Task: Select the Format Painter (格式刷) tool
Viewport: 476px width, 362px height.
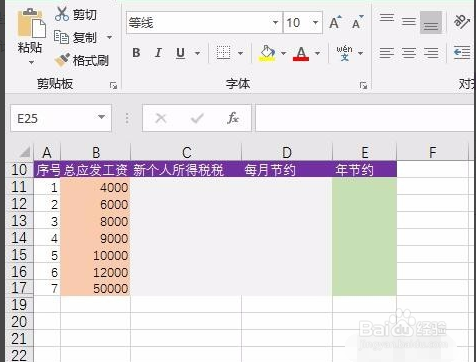Action: [x=82, y=60]
